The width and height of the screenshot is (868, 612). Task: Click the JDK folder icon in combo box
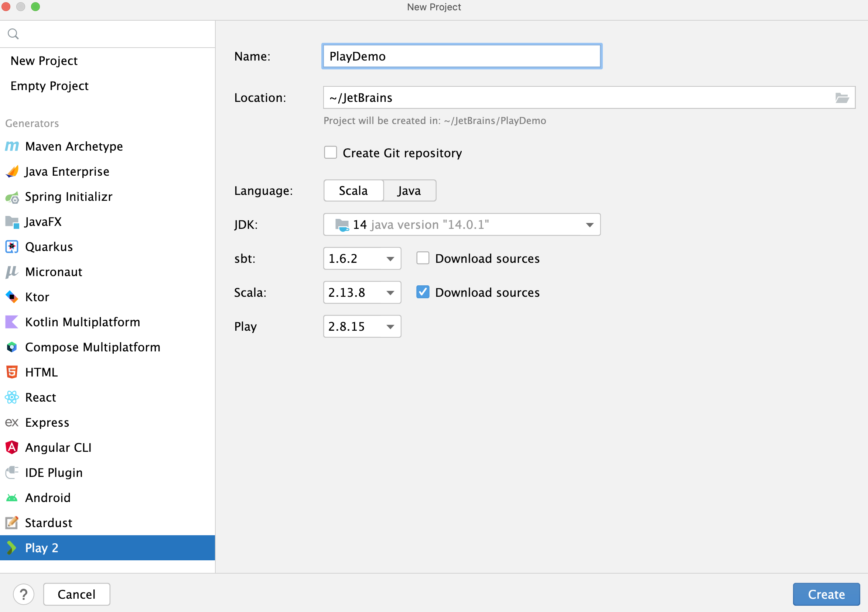pos(342,225)
